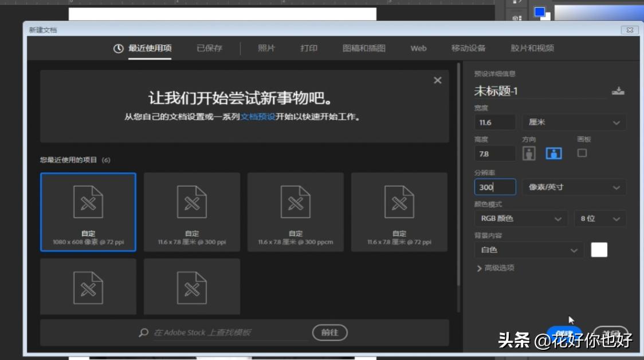Click the magnifier icon in the Adobe Stock search bar
This screenshot has height=360, width=644.
(x=143, y=333)
